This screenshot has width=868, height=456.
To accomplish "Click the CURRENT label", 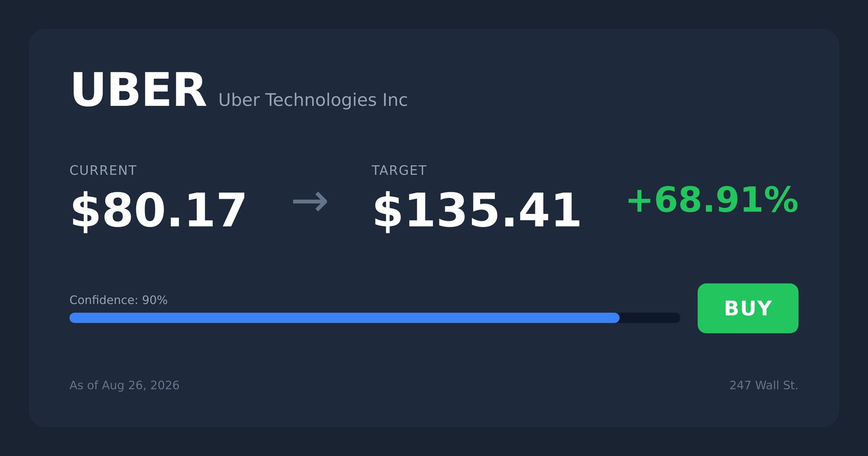I will tap(103, 170).
